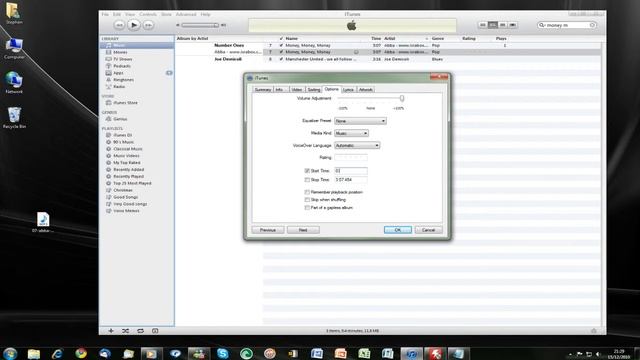Toggle repeat in bottom toolbar
640x360 pixels.
click(140, 331)
